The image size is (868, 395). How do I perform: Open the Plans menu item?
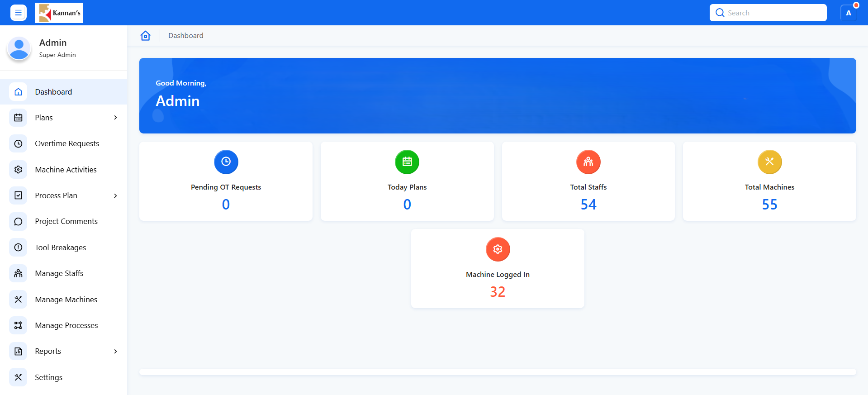point(63,118)
